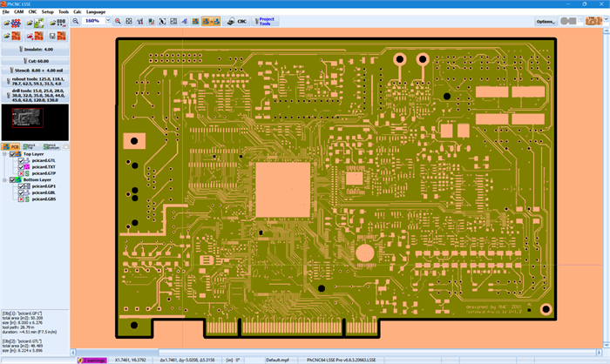The image size is (610, 364).
Task: Click the black diagonal-arrows toolbar icon
Action: pyautogui.click(x=162, y=21)
